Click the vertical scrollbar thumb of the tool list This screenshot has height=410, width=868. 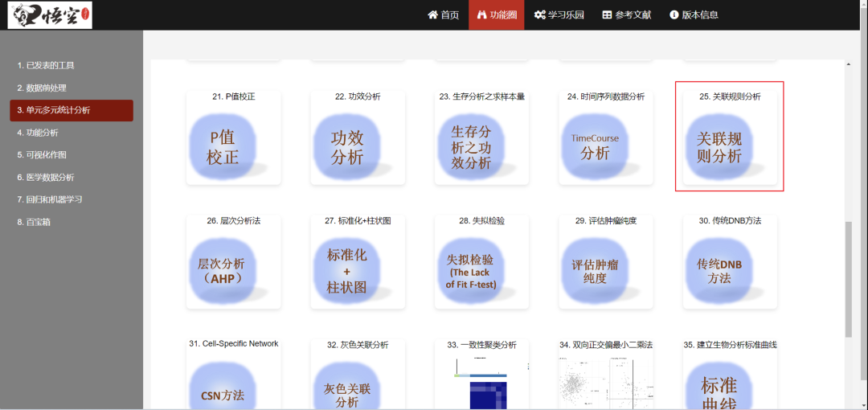point(849,280)
